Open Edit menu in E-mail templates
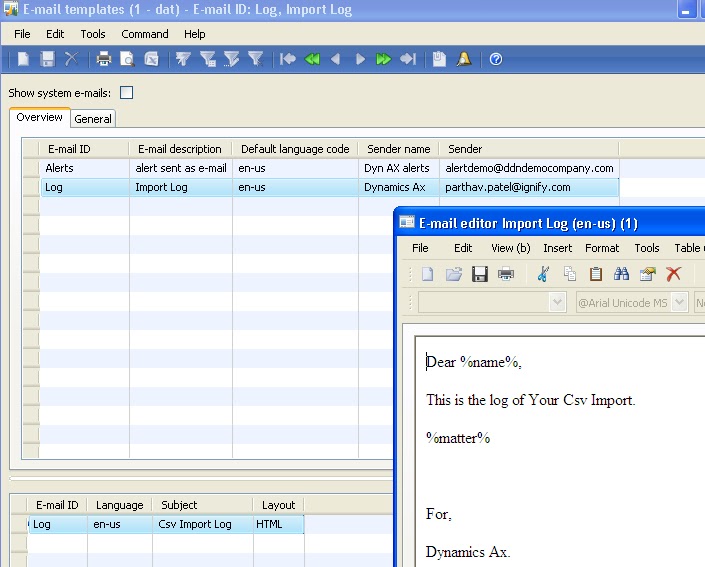The height and width of the screenshot is (567, 705). tap(55, 34)
